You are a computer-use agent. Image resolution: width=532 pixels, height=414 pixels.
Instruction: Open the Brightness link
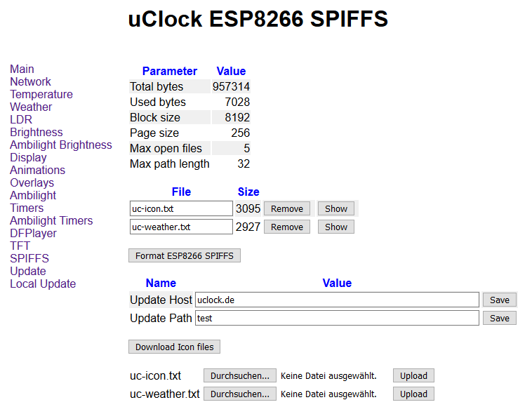[36, 132]
